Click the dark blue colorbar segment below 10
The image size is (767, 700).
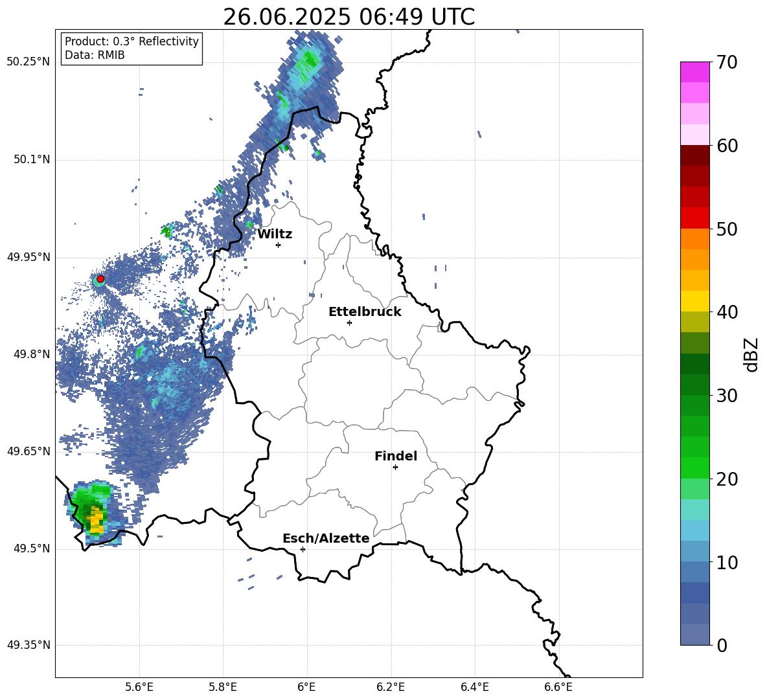[x=694, y=593]
